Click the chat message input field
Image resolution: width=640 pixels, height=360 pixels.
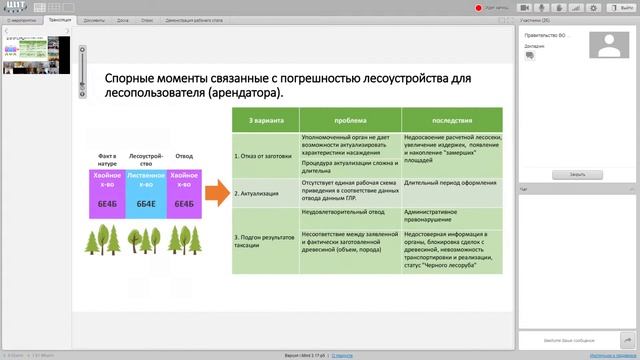click(569, 340)
